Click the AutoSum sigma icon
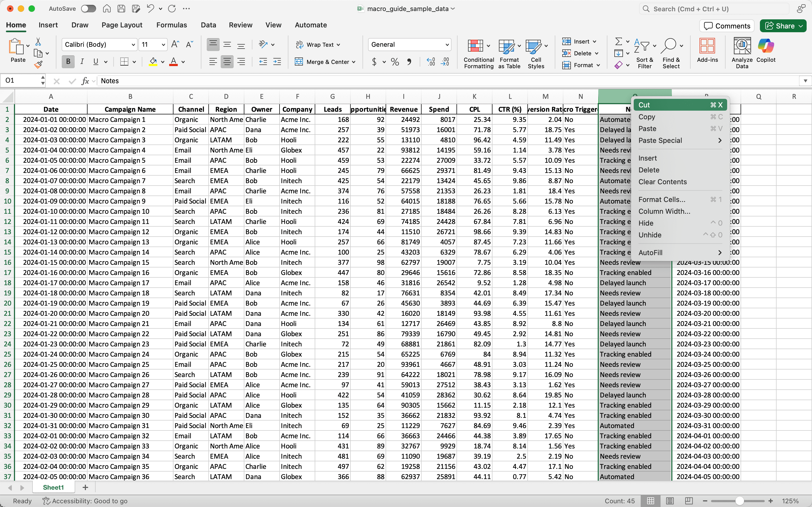 [619, 42]
